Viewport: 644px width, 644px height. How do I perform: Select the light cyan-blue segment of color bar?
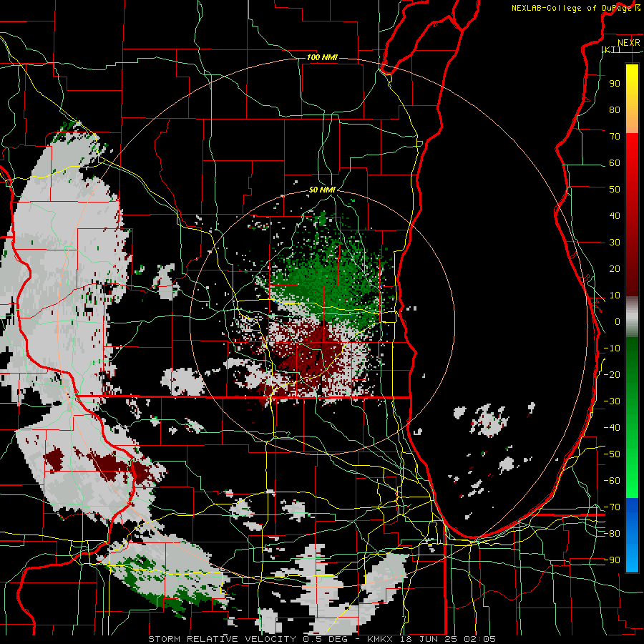(x=632, y=559)
